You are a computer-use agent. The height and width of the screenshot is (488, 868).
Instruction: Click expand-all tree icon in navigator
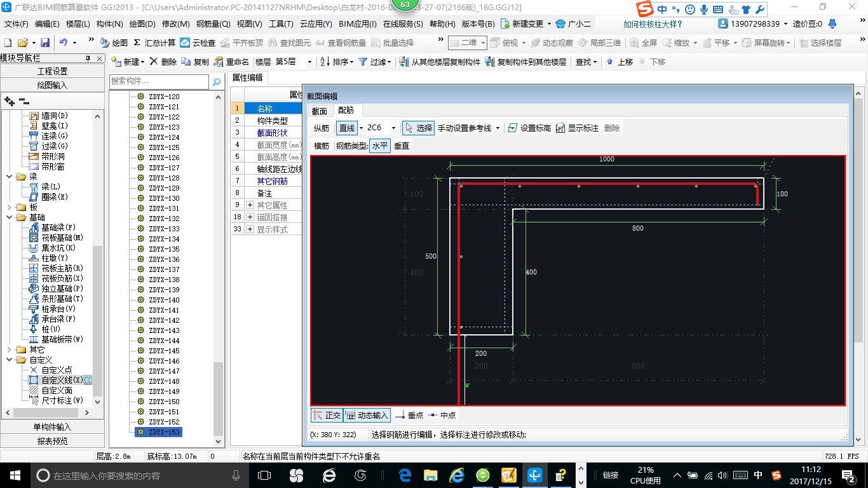[x=10, y=100]
